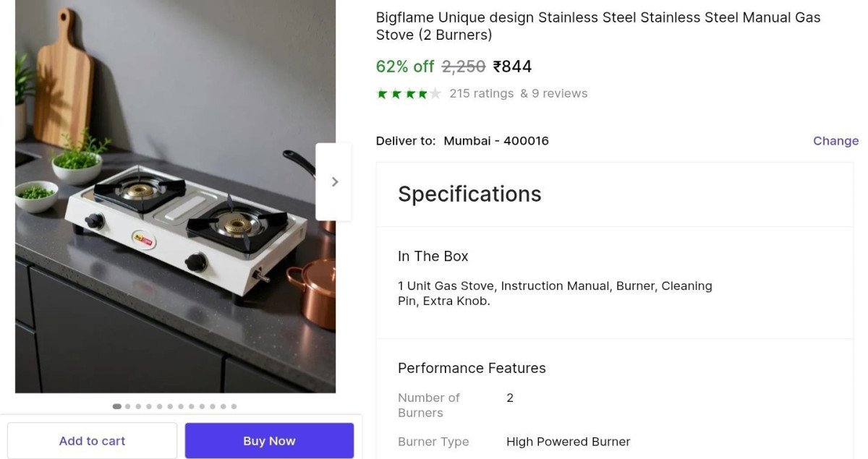Screen dimensions: 868x459
Task: Expand the Performance Features section
Action: pos(472,368)
